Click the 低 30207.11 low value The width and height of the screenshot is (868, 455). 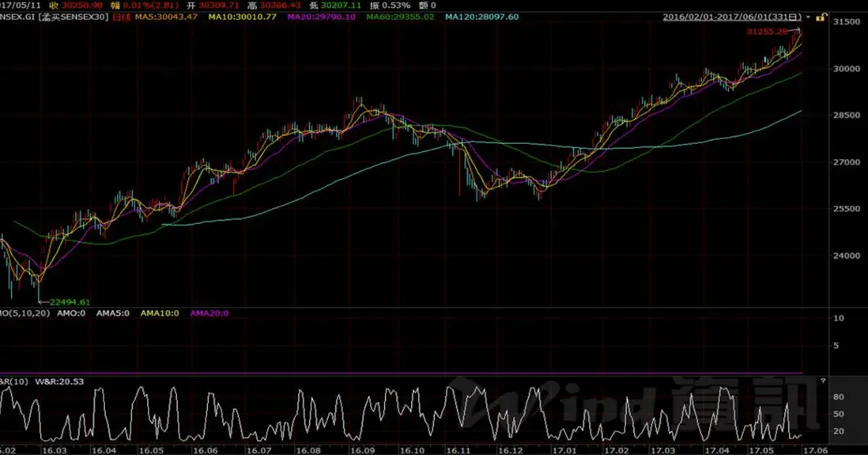click(x=335, y=6)
